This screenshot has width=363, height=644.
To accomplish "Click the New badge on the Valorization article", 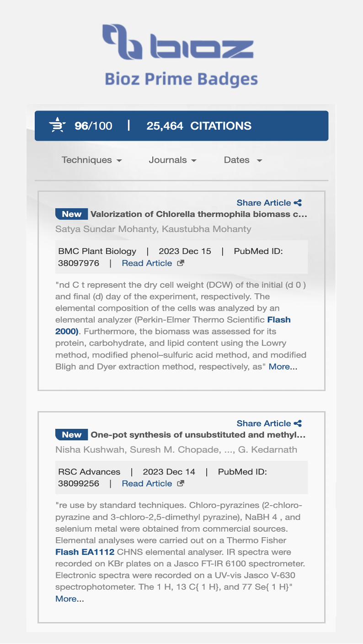I will [x=71, y=214].
